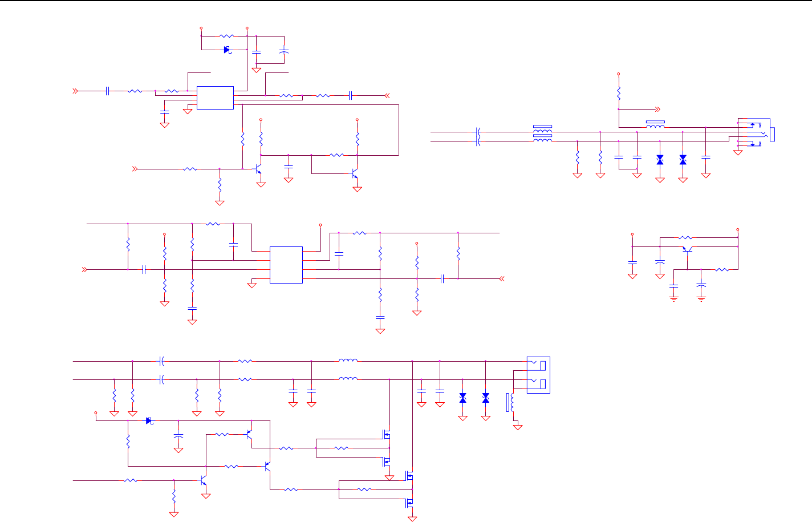This screenshot has height=522, width=812.
Task: Select the square IC block in the middle circuit
Action: 286,265
